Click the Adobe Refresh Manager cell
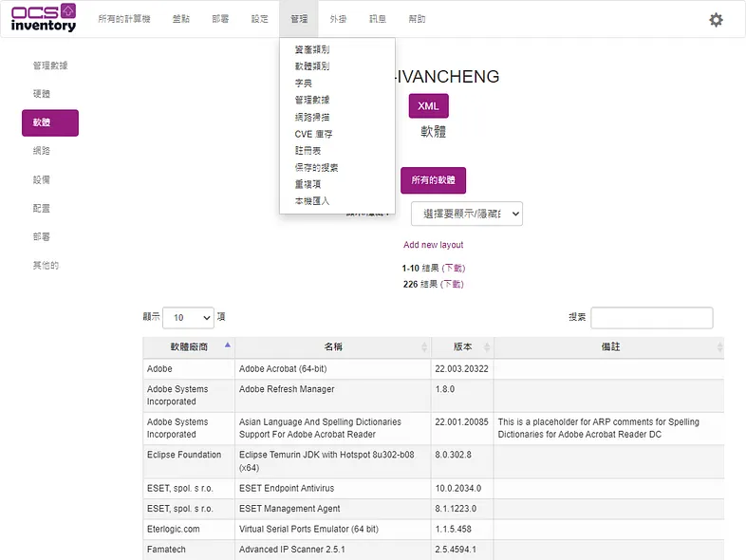Screen dimensions: 746x560 tap(332, 396)
